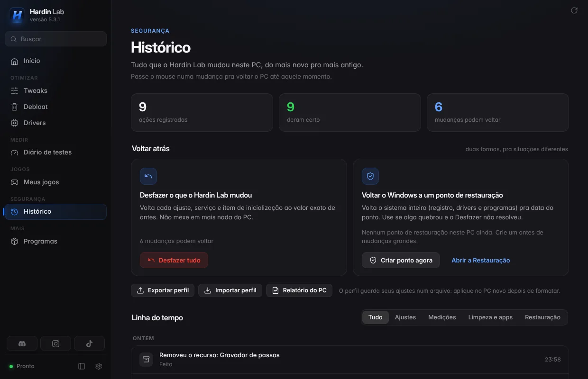The width and height of the screenshot is (588, 379).
Task: Click the Debloat trash icon
Action: pos(14,107)
